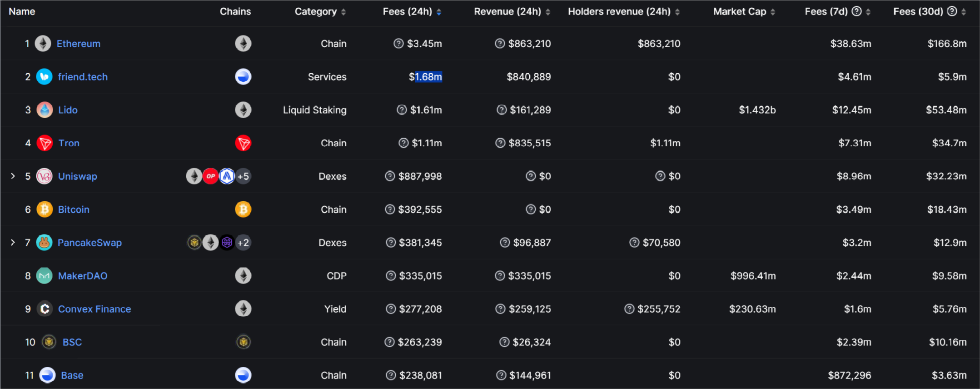Click the Chains column header
The image size is (980, 389).
[x=235, y=11]
